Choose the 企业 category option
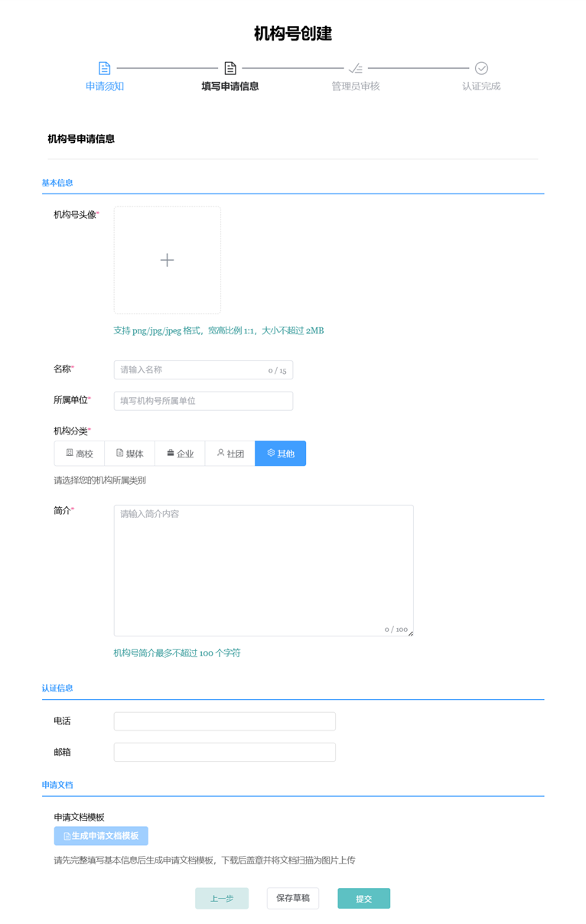Screen dimensions: 586x924 180,454
